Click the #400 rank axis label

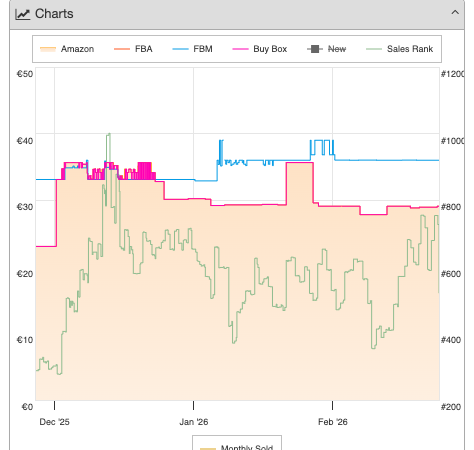451,340
